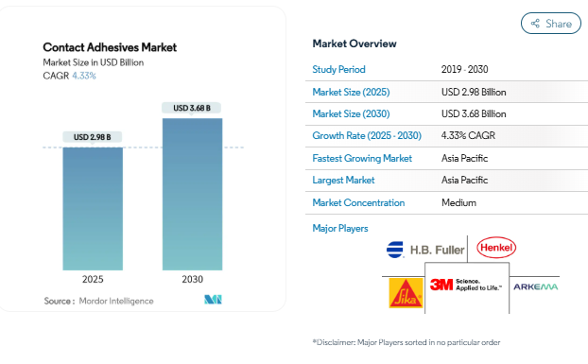Click the Market Size (2025) label
588x364 pixels.
click(x=351, y=92)
